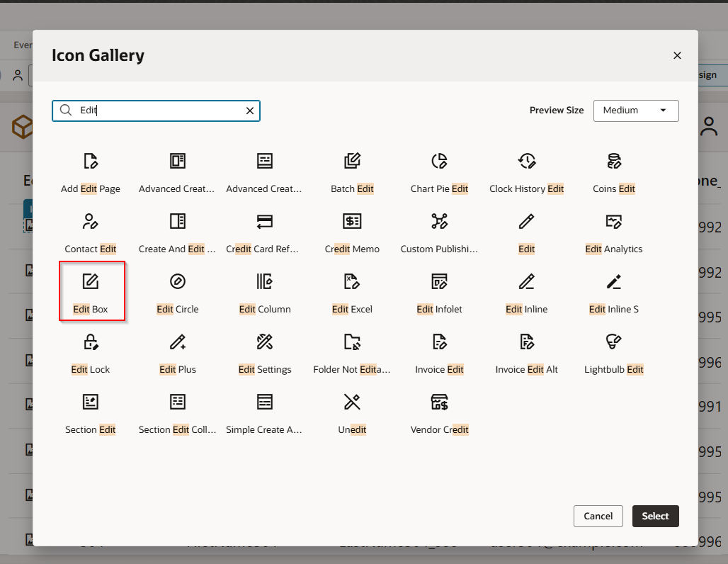Pick the Edit Excel icon
This screenshot has width=728, height=564.
(352, 283)
